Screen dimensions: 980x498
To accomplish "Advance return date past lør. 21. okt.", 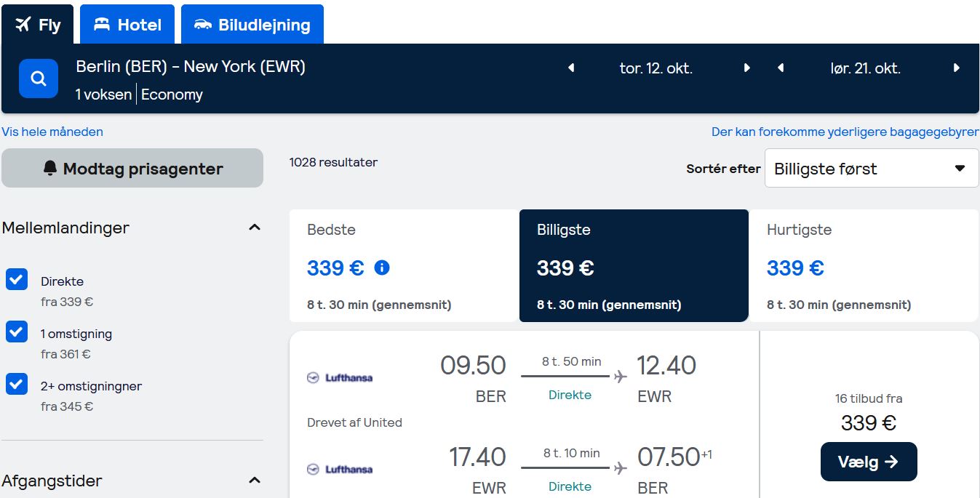I will [957, 68].
